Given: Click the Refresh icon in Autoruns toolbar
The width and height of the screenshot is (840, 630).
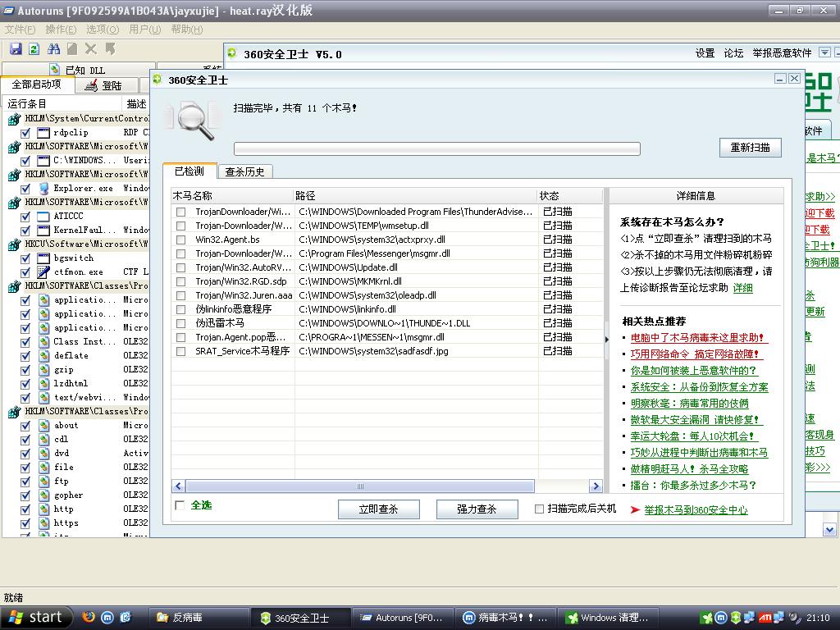Looking at the screenshot, I should 34,49.
